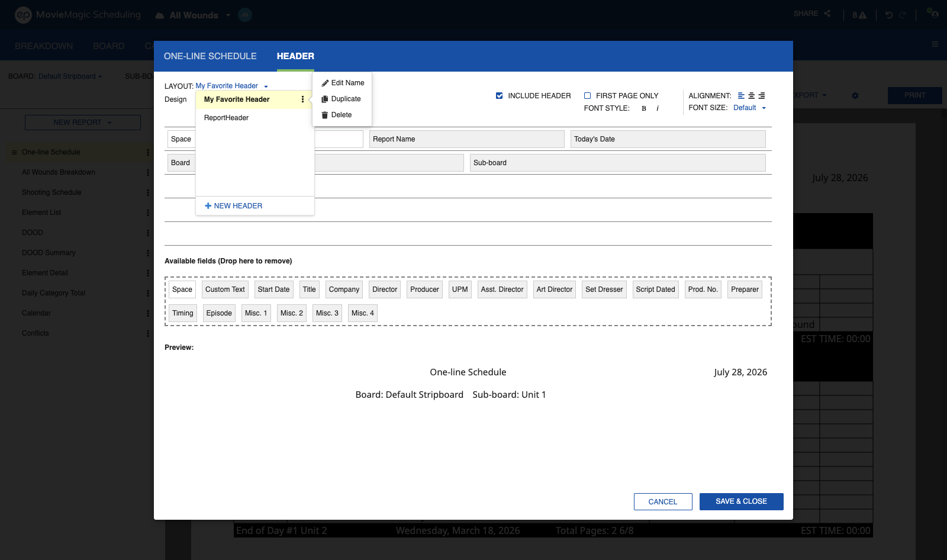Click the redo arrow in the top bar

tap(903, 15)
